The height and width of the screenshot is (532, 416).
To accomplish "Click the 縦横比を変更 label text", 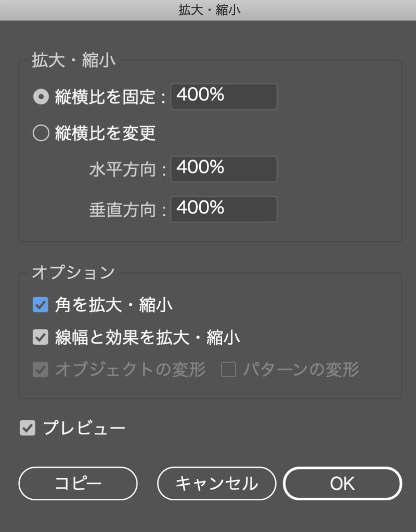I will pos(105,134).
